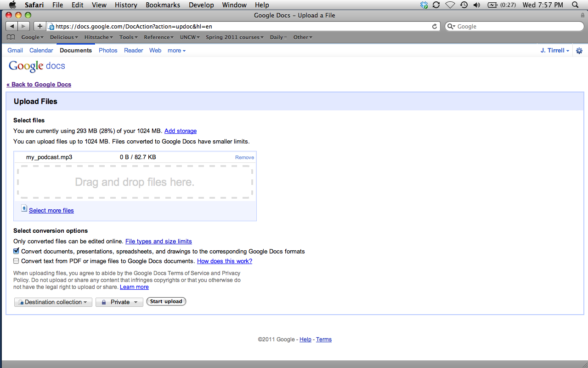Open the Time Machine icon in the menu bar
588x368 pixels.
tap(464, 5)
